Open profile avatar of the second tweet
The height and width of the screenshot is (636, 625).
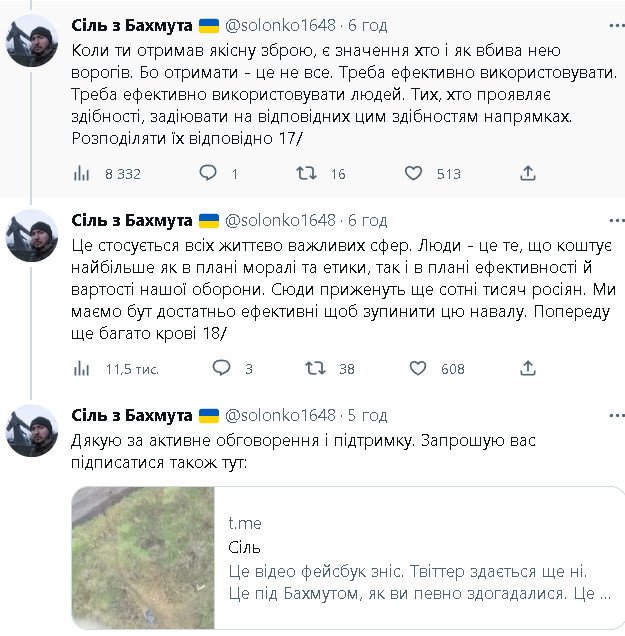point(33,236)
